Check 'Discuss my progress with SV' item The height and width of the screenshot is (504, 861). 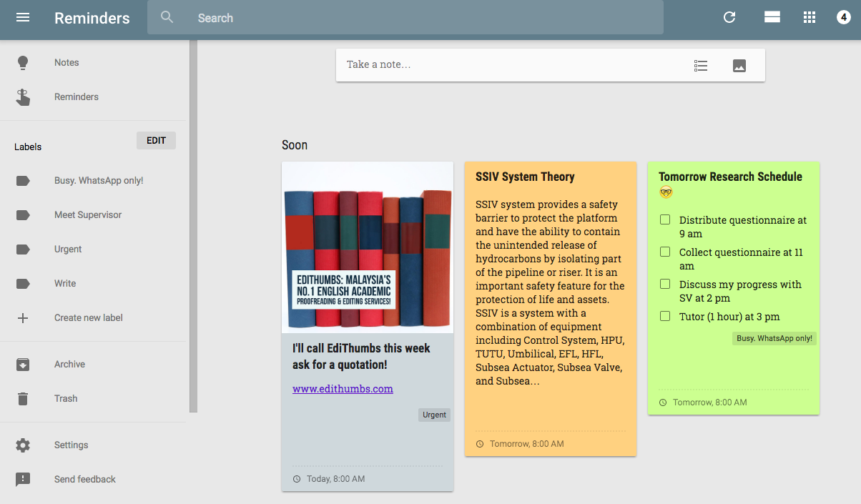(665, 285)
